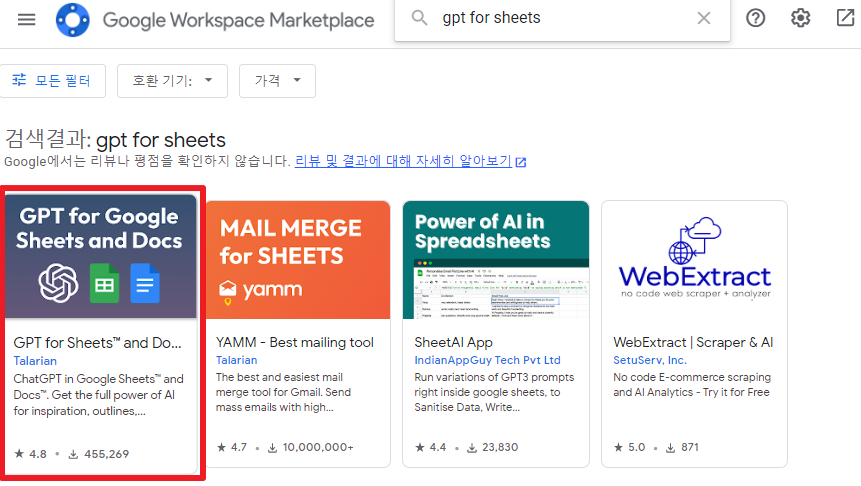861x486 pixels.
Task: Select the GPT for Sheets and Docs title
Action: [97, 343]
